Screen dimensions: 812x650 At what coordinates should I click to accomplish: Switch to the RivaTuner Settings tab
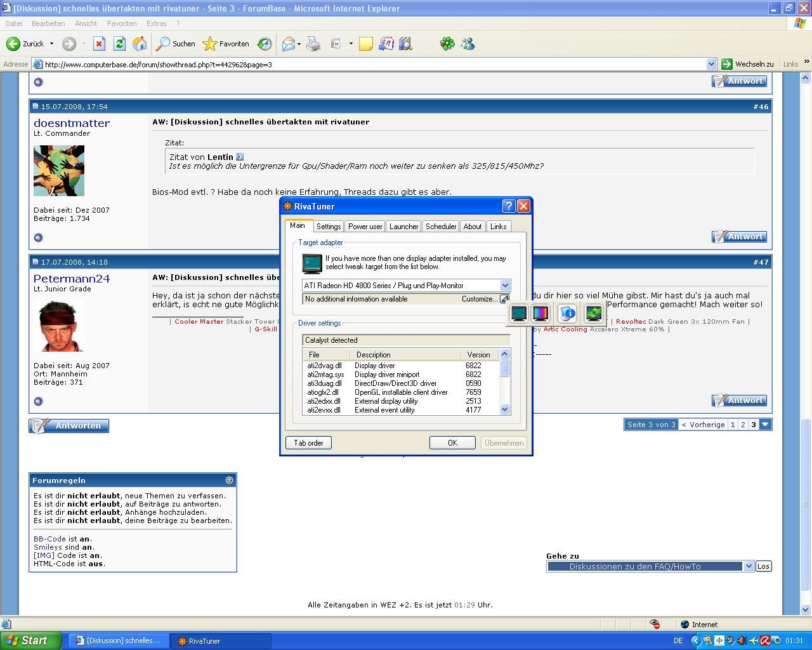point(329,227)
